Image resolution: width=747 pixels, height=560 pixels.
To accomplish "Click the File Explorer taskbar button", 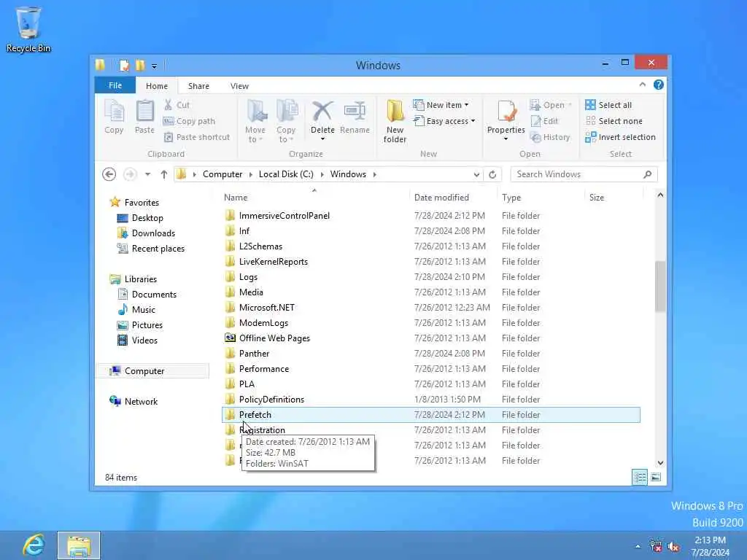I will [x=79, y=545].
